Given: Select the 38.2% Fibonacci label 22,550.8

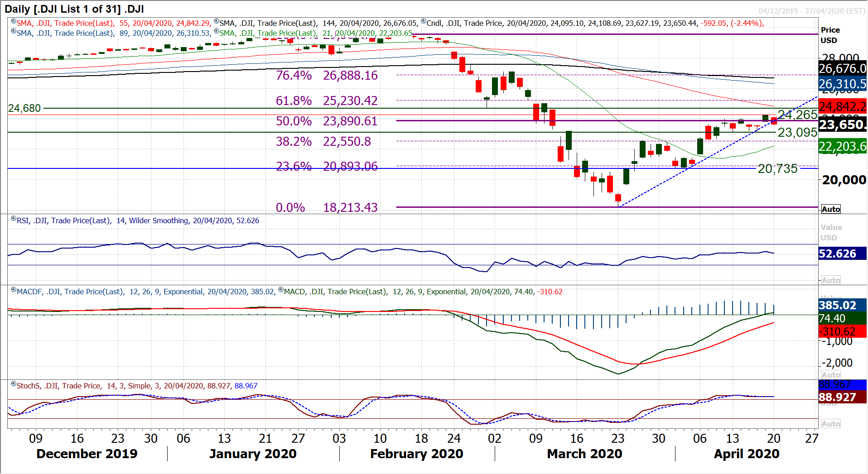Looking at the screenshot, I should (323, 142).
